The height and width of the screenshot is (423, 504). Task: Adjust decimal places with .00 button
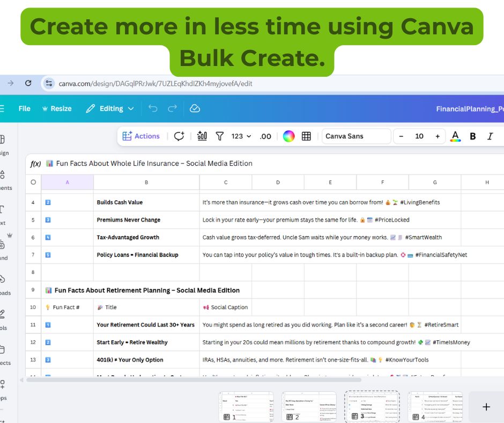(x=265, y=136)
